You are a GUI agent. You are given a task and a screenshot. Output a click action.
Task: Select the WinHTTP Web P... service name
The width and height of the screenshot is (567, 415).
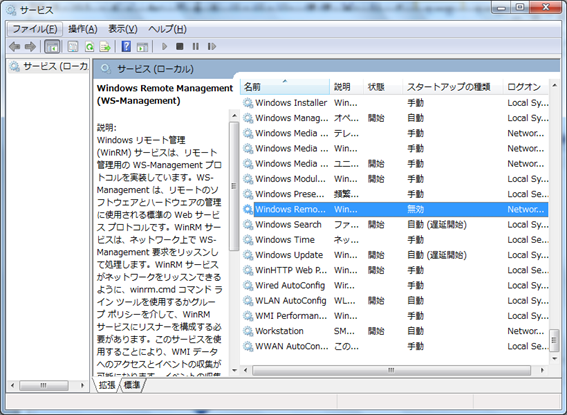click(x=291, y=270)
